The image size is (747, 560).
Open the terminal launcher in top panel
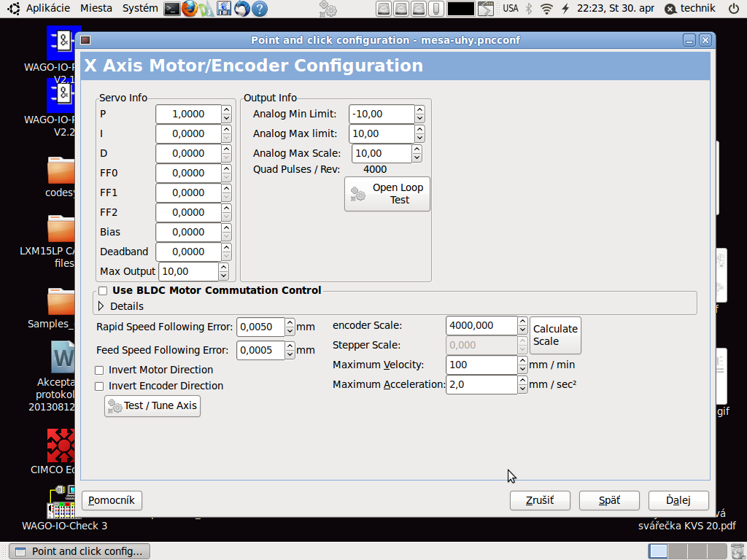[171, 9]
